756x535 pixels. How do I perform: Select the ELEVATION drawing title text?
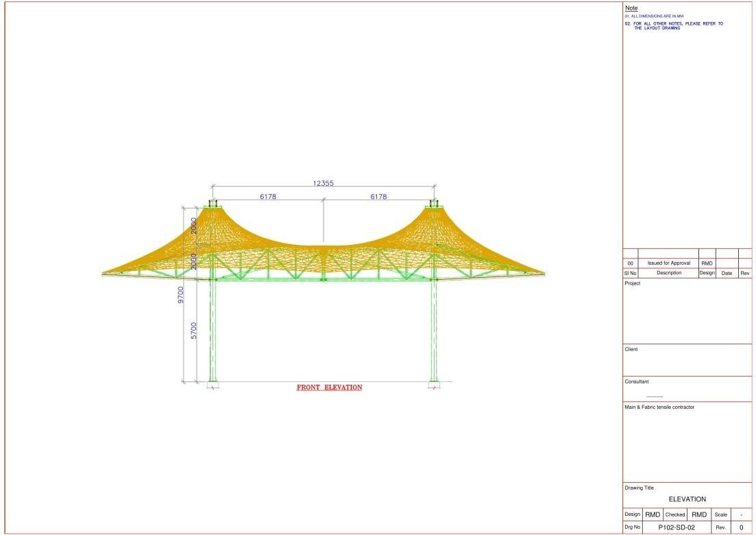click(x=687, y=499)
